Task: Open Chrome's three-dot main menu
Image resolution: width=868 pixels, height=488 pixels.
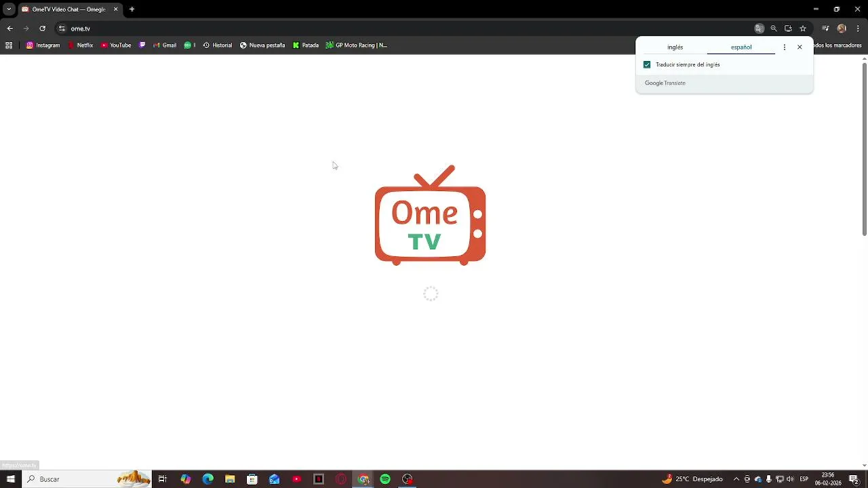Action: tap(858, 28)
